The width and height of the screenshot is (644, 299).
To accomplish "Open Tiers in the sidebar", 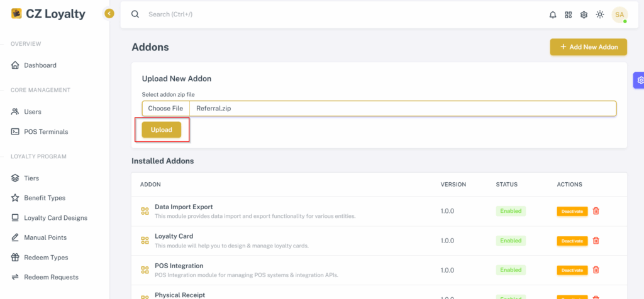I will point(31,178).
